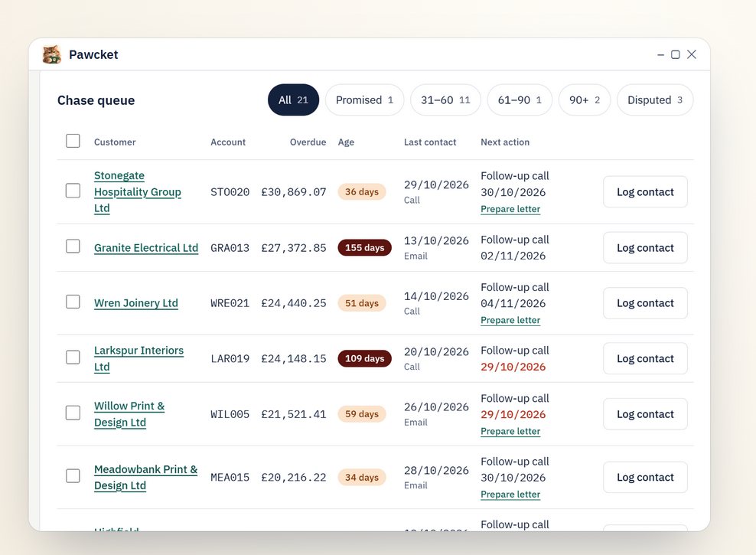This screenshot has width=756, height=555.
Task: Log contact for Wren Joinery Ltd
Action: (645, 303)
